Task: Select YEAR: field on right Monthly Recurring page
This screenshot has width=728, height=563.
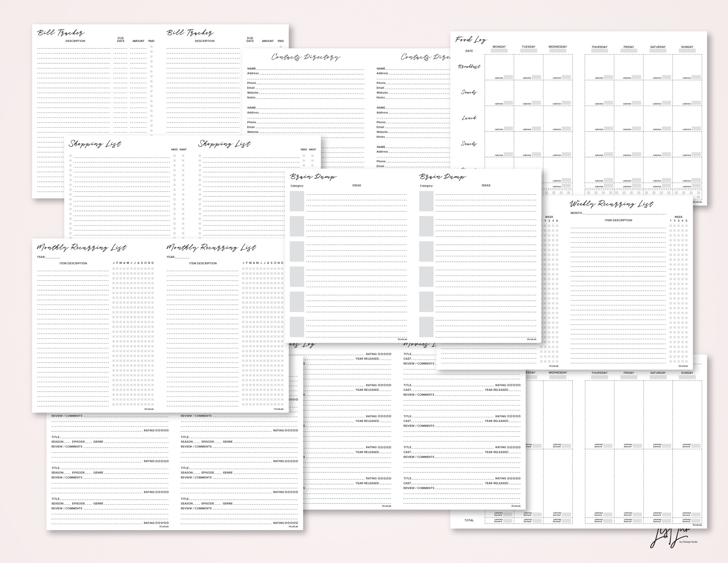Action: 178,257
